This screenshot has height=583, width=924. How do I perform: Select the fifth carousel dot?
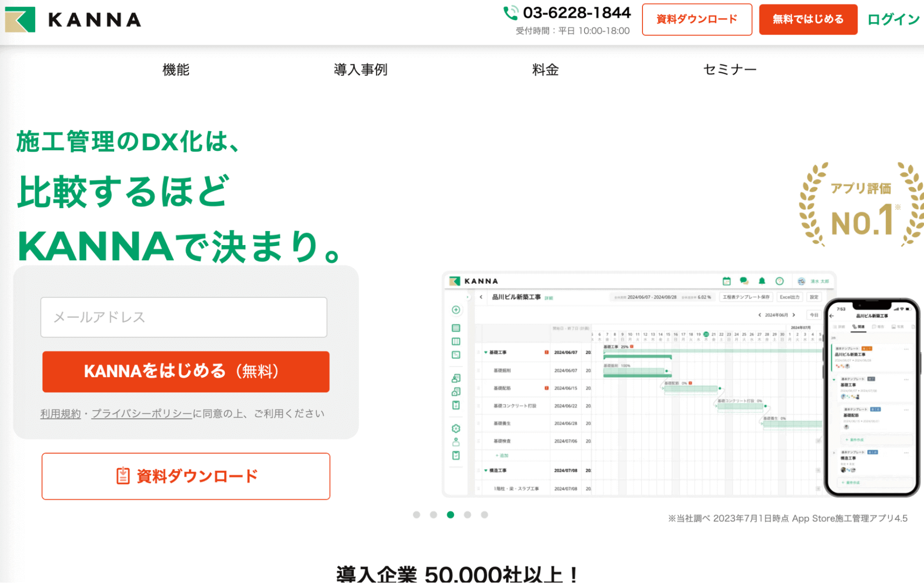pos(484,515)
